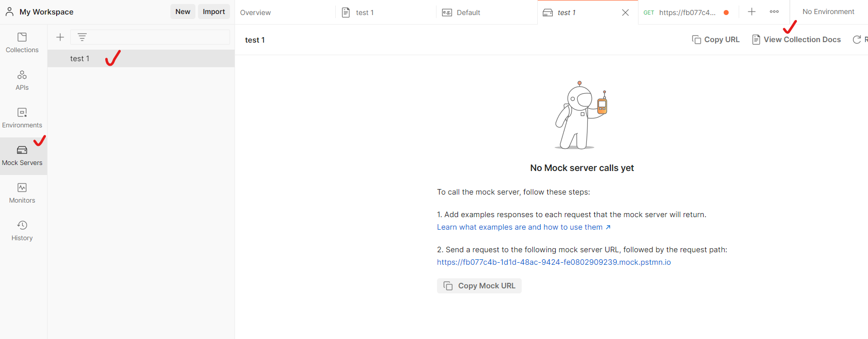This screenshot has height=339, width=868.
Task: Open the History sidebar section
Action: pos(22,231)
